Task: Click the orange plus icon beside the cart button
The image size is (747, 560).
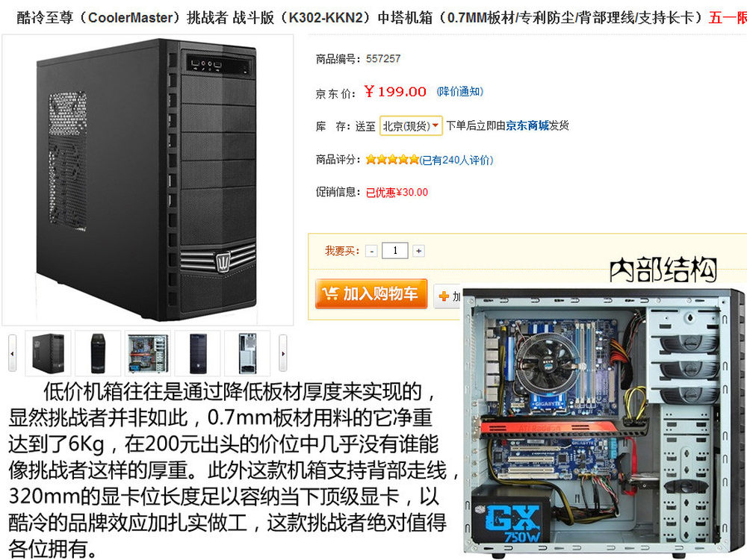Action: 444,296
